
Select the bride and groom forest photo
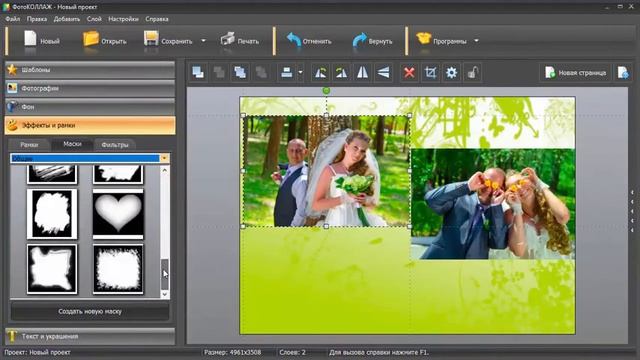click(x=326, y=171)
